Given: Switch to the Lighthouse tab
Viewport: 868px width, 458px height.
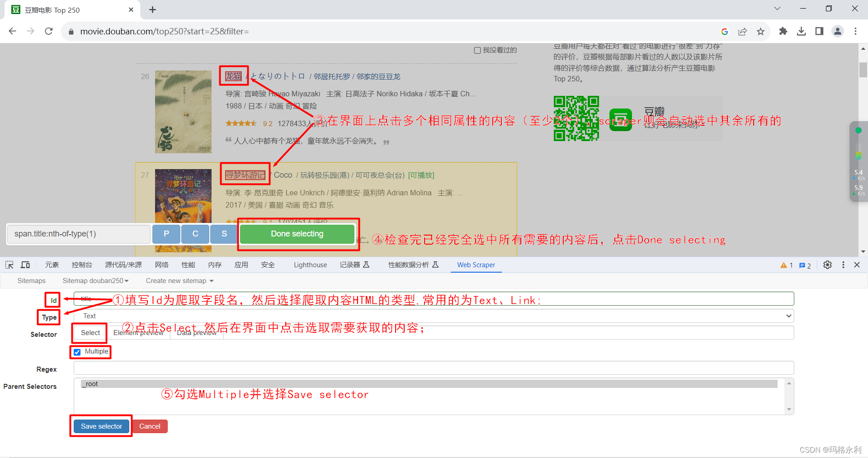Looking at the screenshot, I should tap(310, 265).
